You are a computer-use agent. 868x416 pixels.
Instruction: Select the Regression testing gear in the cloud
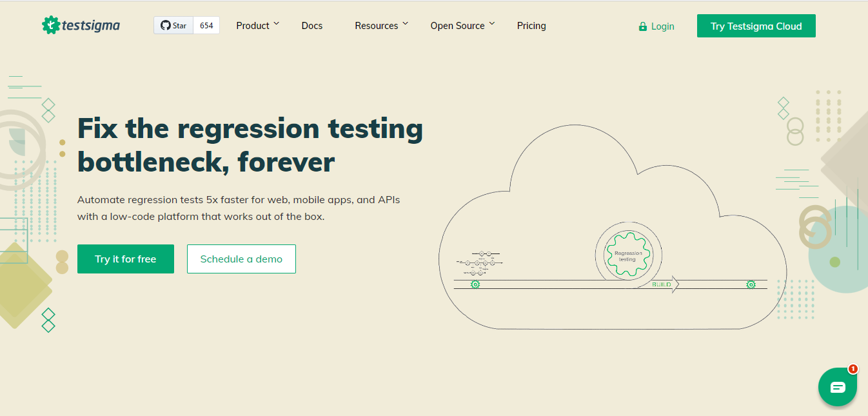point(627,255)
